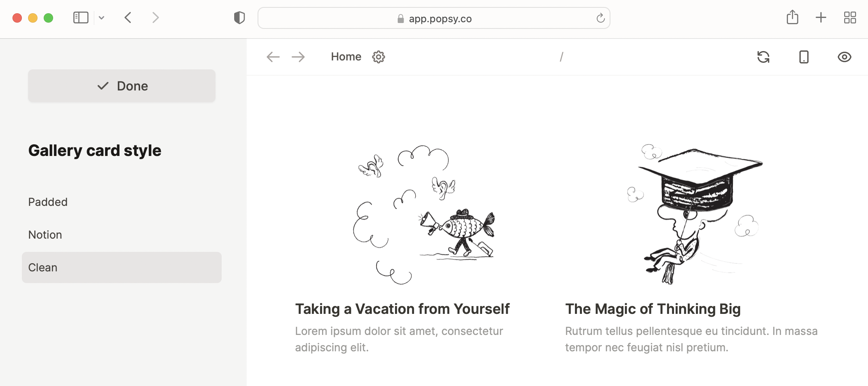
Task: Select the Clean card style
Action: pos(43,267)
